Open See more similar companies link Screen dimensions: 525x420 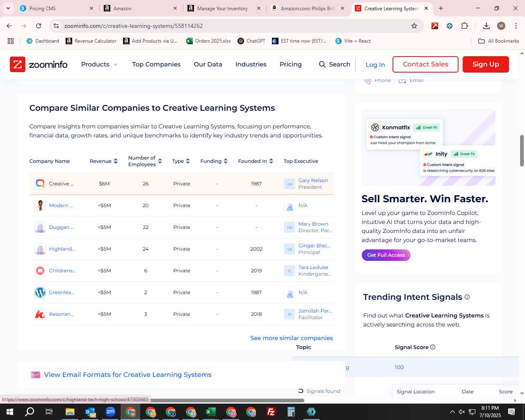coord(292,338)
